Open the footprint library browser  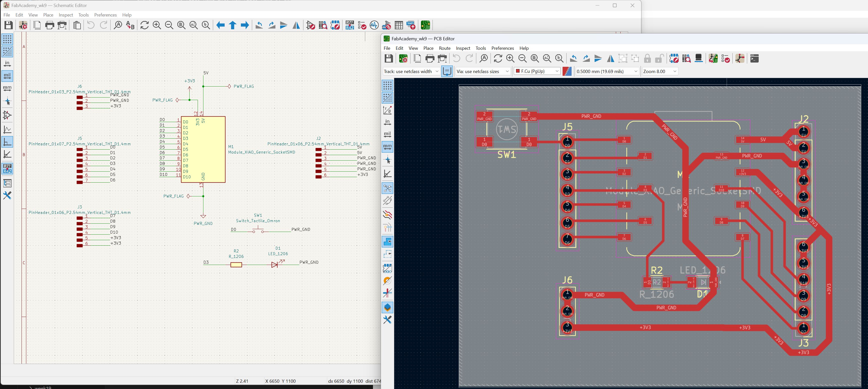tap(687, 59)
